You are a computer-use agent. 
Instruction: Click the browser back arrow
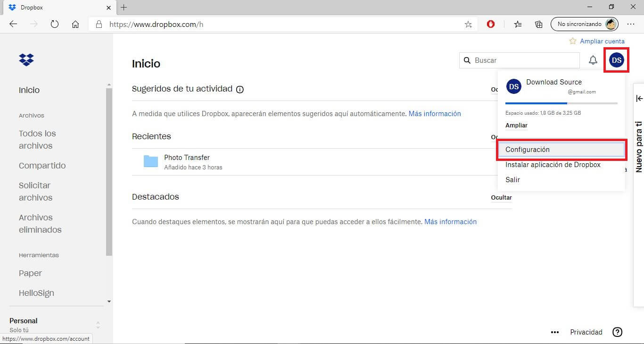tap(13, 24)
